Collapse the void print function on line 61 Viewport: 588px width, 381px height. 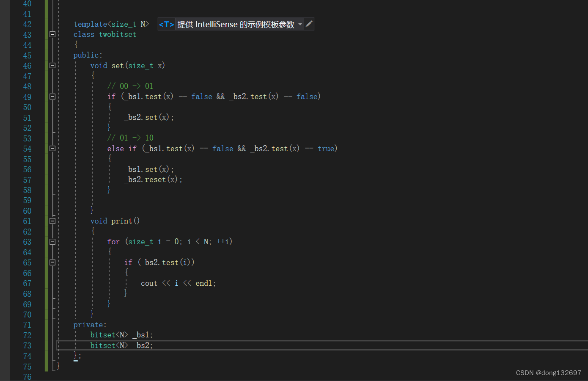[52, 221]
